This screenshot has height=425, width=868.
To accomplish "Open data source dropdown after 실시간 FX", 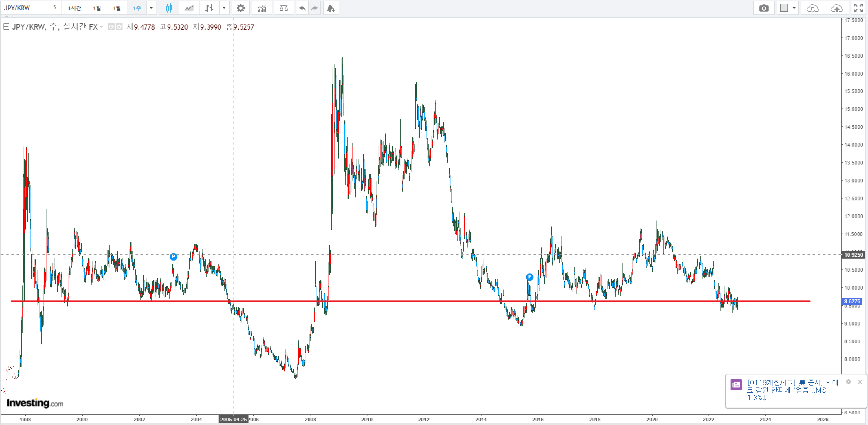I will click(x=102, y=27).
